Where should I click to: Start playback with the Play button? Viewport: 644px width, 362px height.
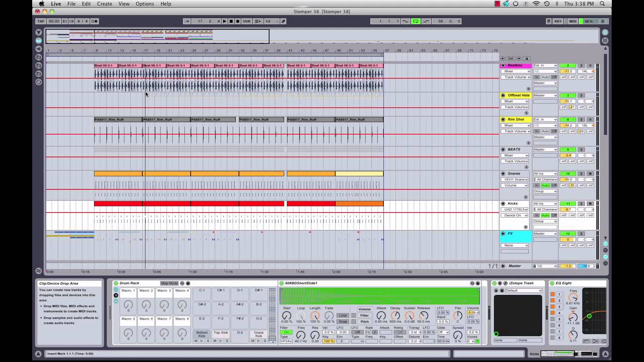(x=224, y=21)
